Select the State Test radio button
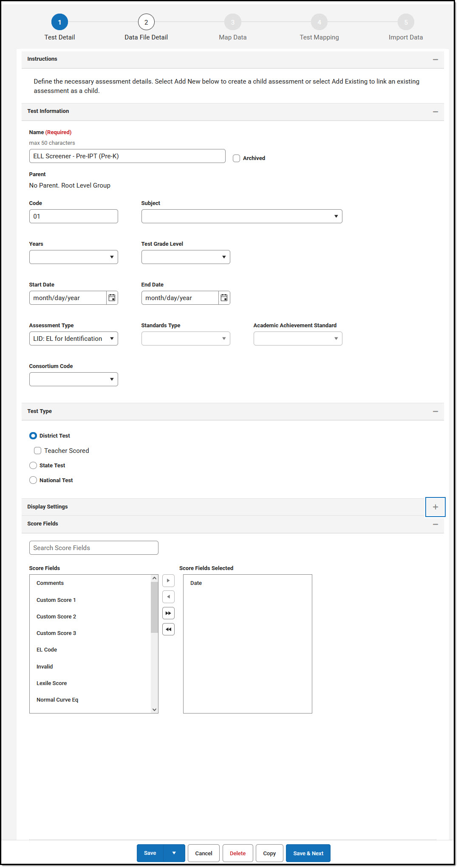The width and height of the screenshot is (458, 868). pyautogui.click(x=33, y=466)
